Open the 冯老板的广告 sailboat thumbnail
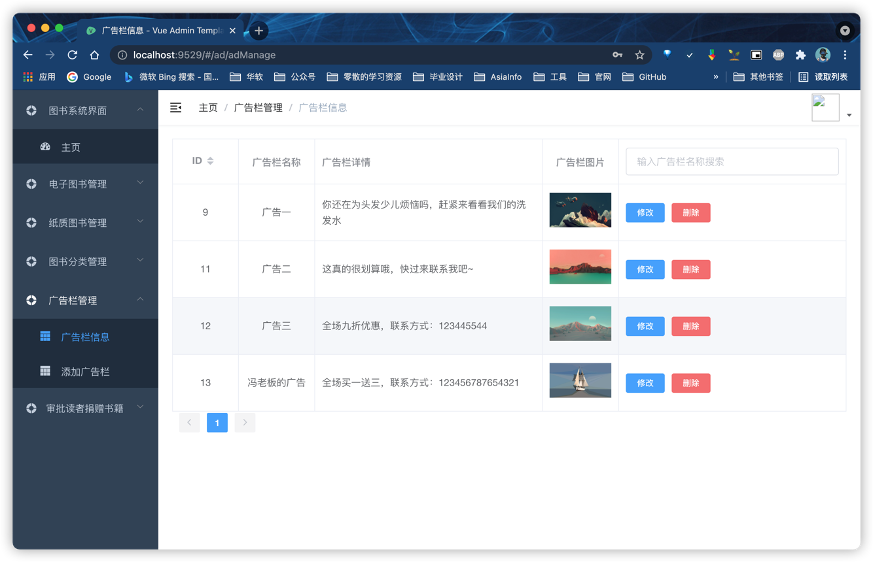The width and height of the screenshot is (874, 562). [x=580, y=380]
